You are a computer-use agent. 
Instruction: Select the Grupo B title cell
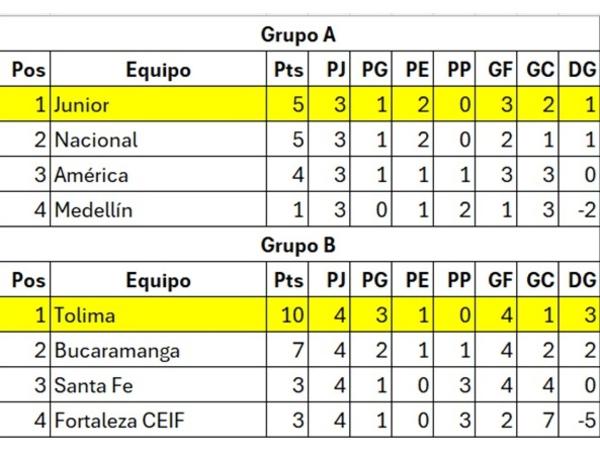[x=298, y=245]
